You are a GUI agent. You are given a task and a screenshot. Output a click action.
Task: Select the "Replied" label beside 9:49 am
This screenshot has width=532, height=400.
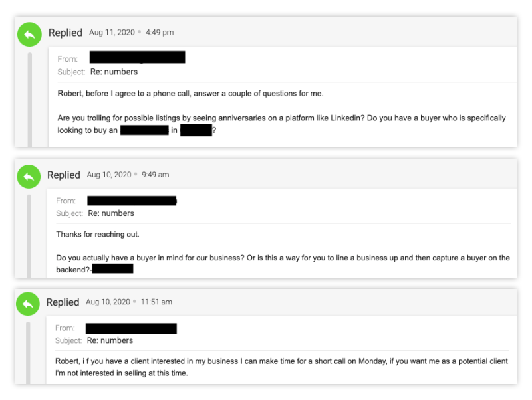point(64,175)
